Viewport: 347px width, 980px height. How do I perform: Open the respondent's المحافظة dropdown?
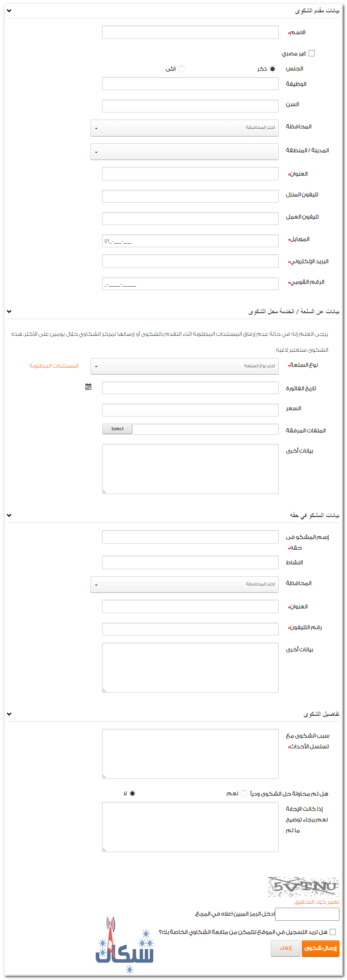click(184, 584)
